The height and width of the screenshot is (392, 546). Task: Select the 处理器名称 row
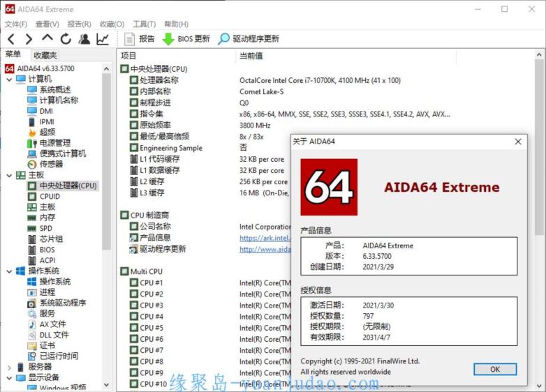coord(154,80)
